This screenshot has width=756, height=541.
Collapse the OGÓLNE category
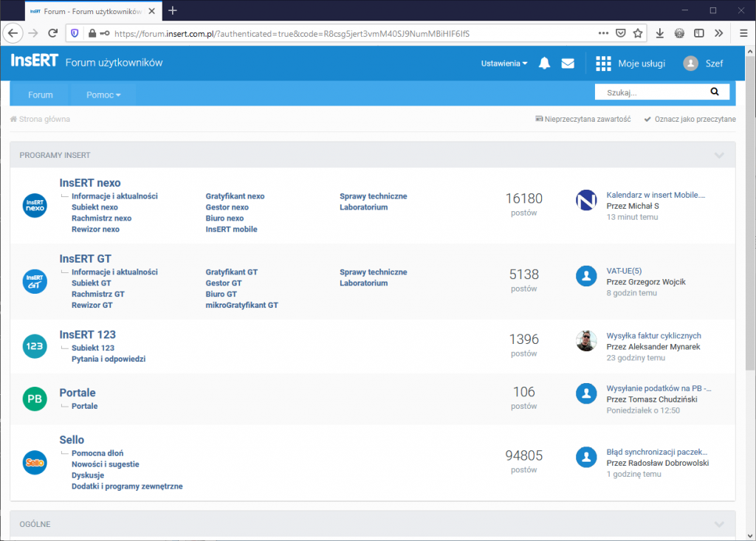coord(719,524)
